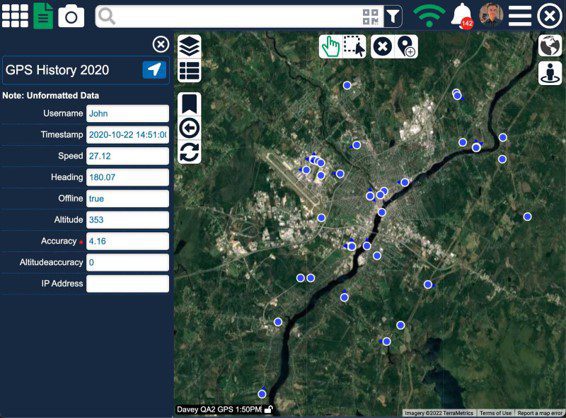Scan with the QR code icon
The image size is (566, 418).
pyautogui.click(x=371, y=17)
